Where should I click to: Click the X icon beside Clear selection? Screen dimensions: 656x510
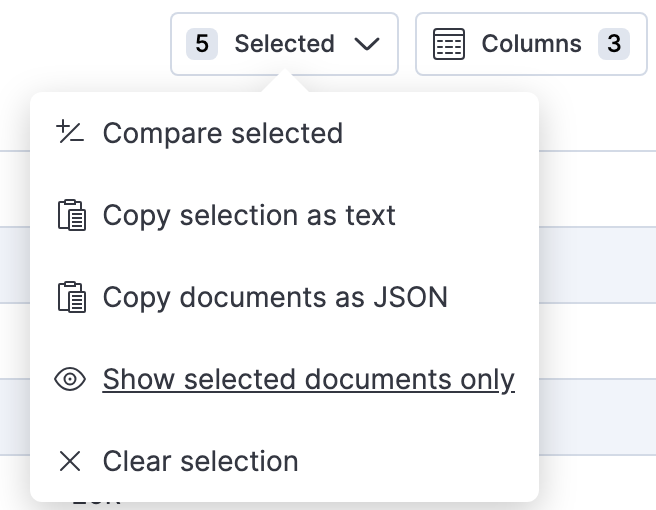tap(70, 461)
